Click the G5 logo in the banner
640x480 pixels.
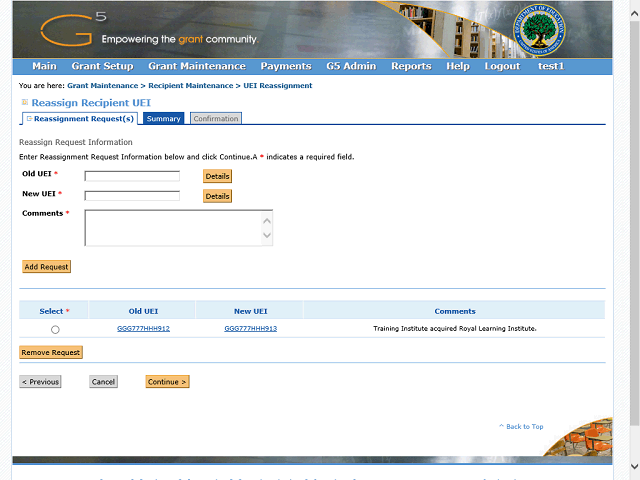coord(73,29)
